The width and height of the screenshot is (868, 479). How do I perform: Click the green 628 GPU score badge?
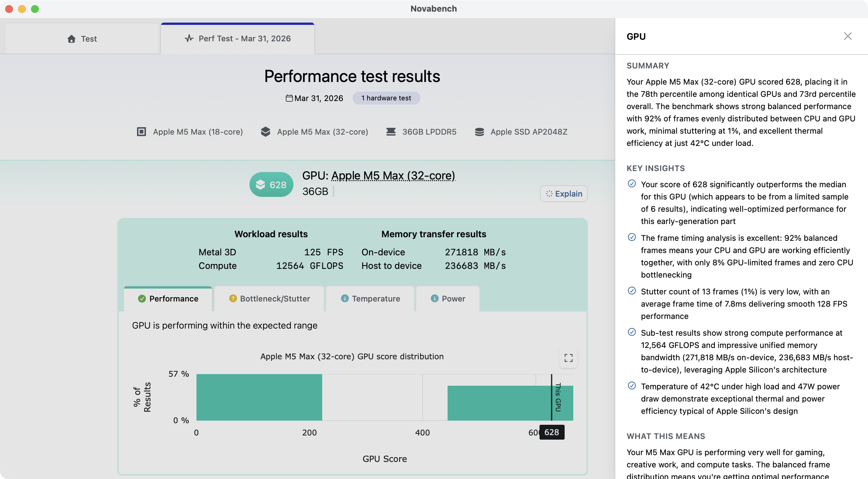(x=271, y=184)
